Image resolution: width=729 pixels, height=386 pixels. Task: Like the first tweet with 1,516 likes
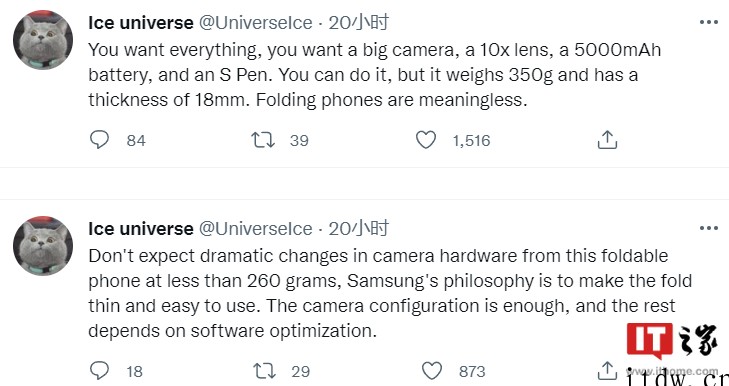[x=426, y=140]
